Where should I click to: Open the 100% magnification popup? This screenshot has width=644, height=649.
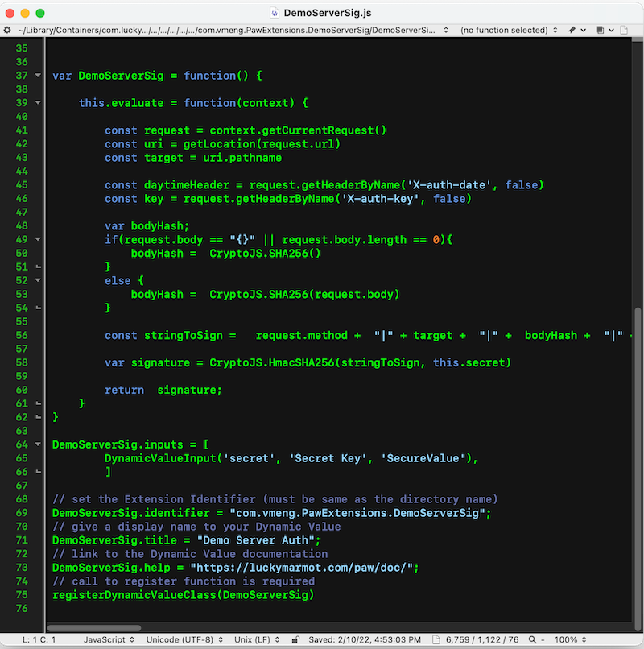pos(570,639)
